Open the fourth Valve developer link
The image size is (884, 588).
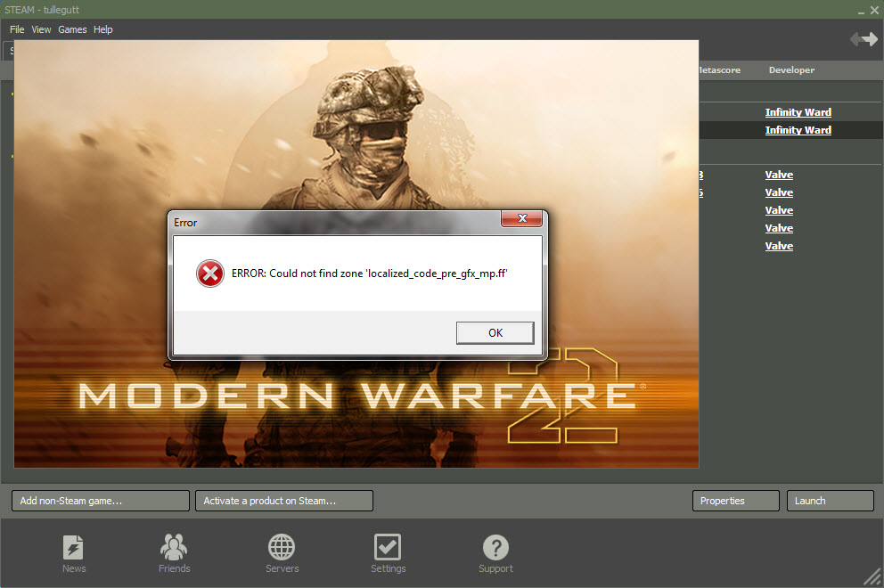(779, 228)
